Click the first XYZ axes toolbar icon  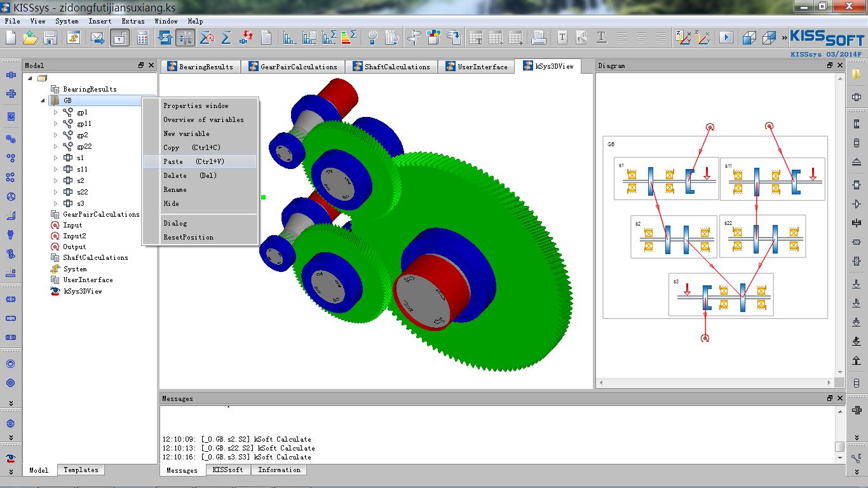(x=684, y=37)
